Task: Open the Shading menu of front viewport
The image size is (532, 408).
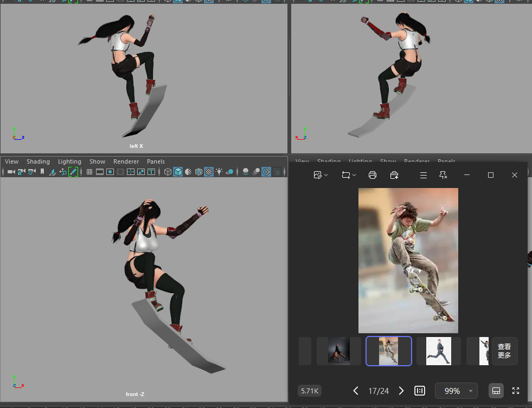Action: tap(38, 161)
